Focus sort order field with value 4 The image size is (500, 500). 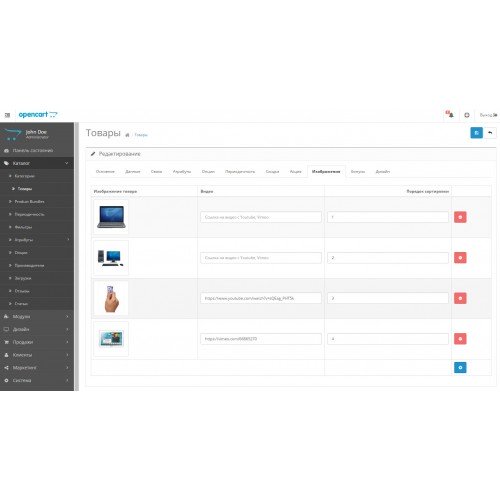388,339
